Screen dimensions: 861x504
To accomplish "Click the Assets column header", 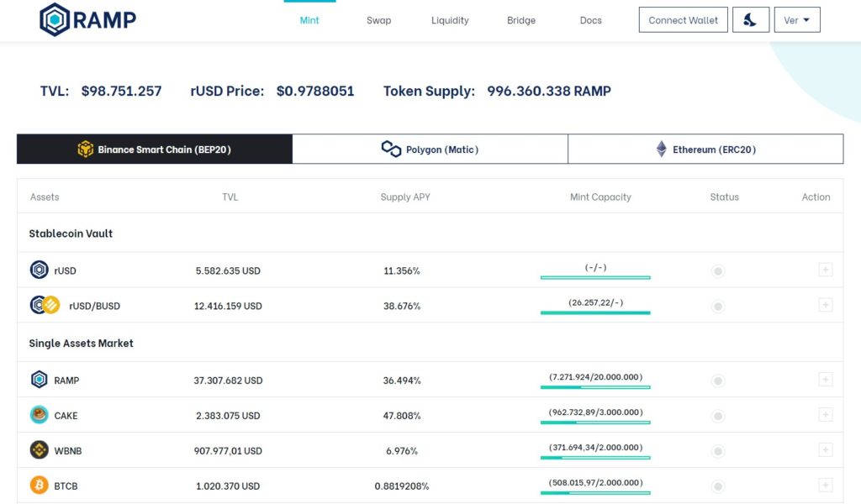I will coord(45,197).
